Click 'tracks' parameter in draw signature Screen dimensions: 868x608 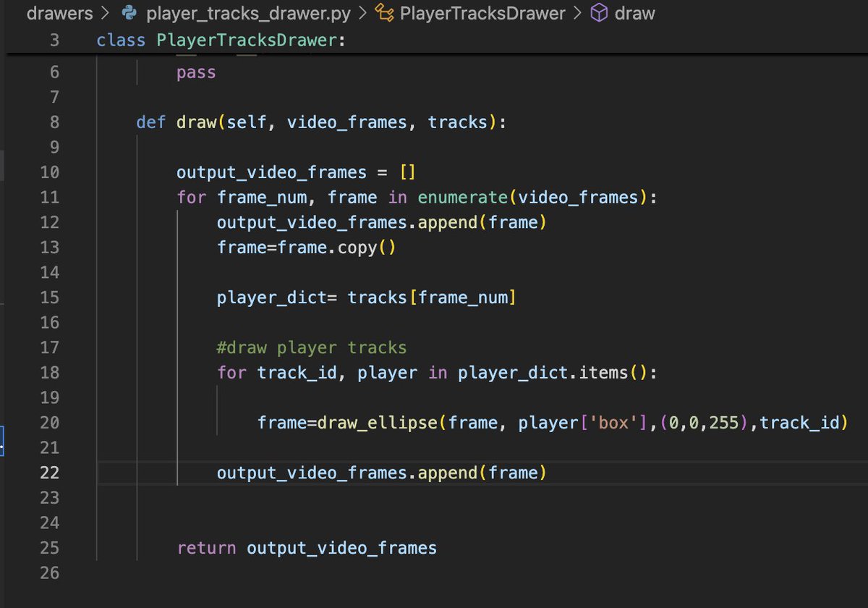[458, 122]
